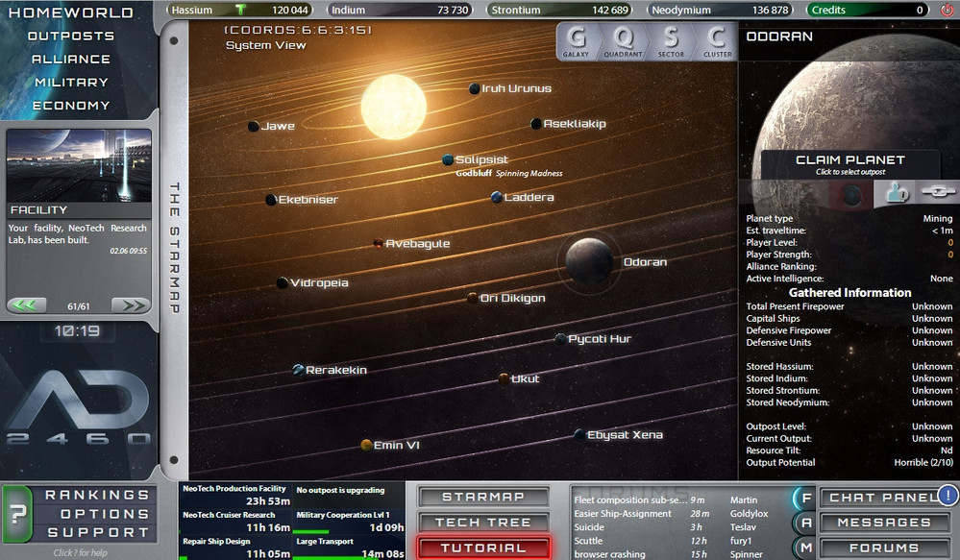Click the Neodymium resource counter
The width and height of the screenshot is (960, 560).
click(720, 10)
